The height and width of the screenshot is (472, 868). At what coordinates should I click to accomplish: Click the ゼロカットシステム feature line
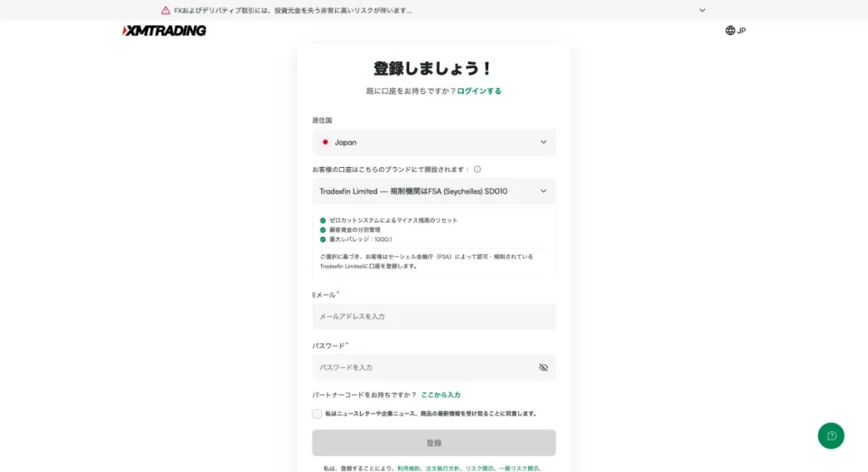393,220
